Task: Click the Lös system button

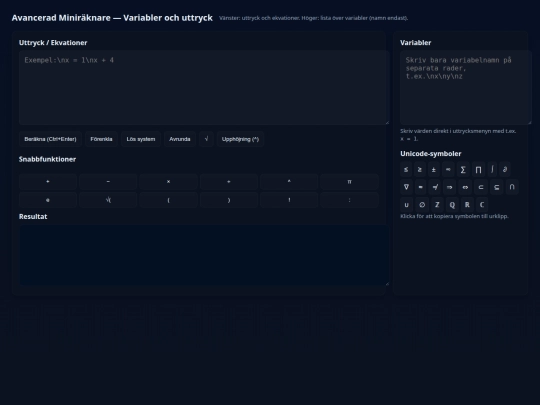Action: tap(141, 139)
